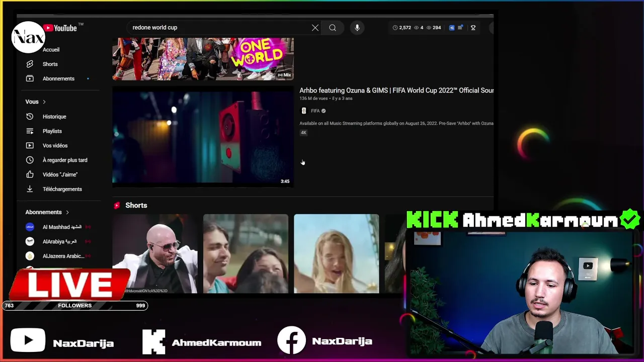Click the magnifier search button

pyautogui.click(x=333, y=28)
